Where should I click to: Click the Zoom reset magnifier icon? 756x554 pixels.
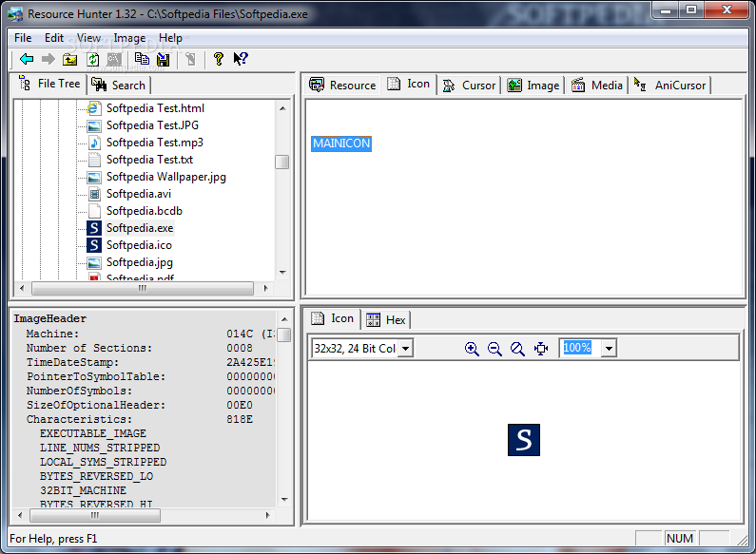tap(517, 349)
